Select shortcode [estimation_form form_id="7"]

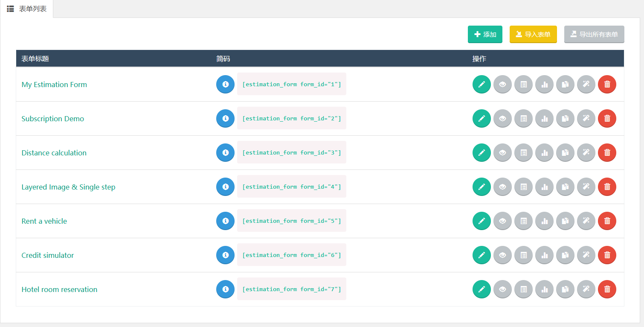[x=292, y=289]
